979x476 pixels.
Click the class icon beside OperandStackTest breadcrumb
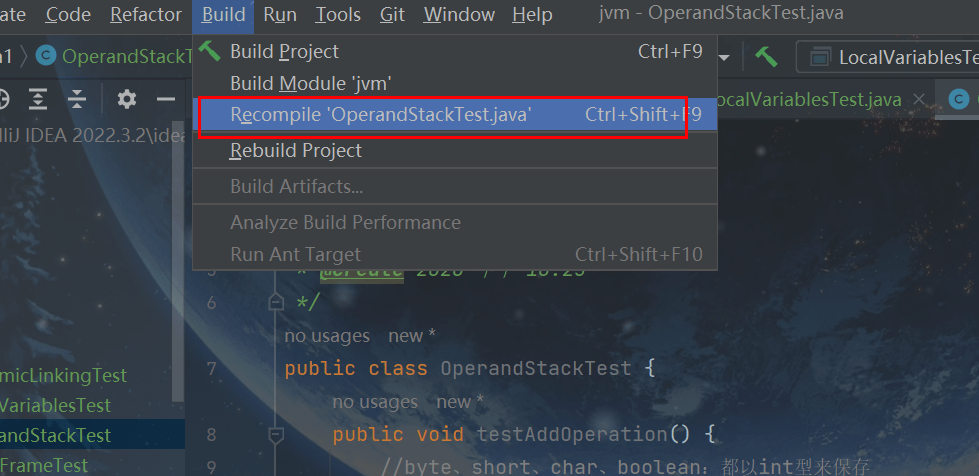[45, 56]
